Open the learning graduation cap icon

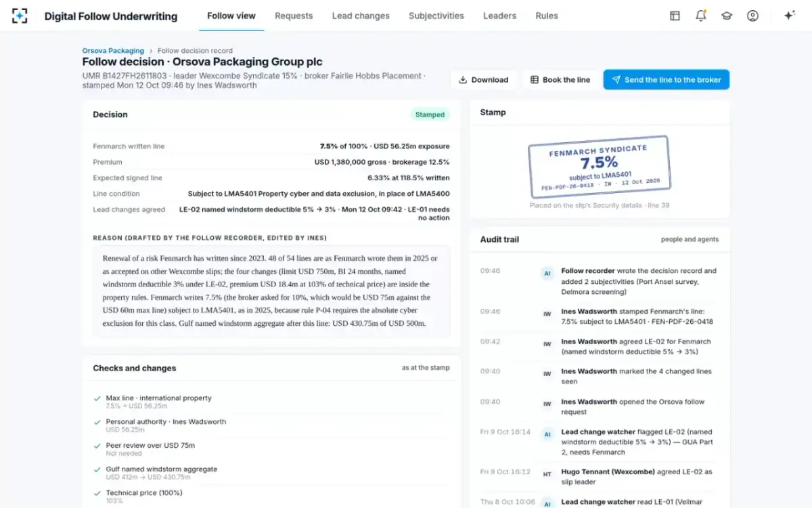[727, 16]
